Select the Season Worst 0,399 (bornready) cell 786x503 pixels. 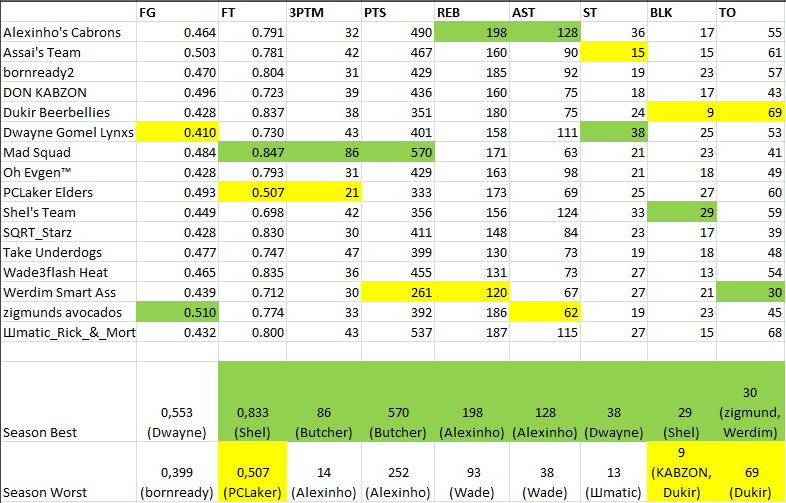[x=177, y=472]
